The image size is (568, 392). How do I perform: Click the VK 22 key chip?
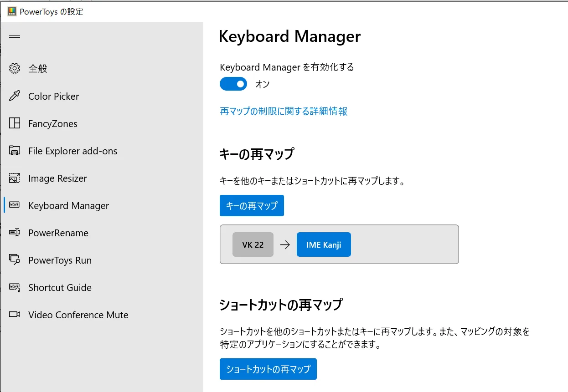tap(253, 244)
